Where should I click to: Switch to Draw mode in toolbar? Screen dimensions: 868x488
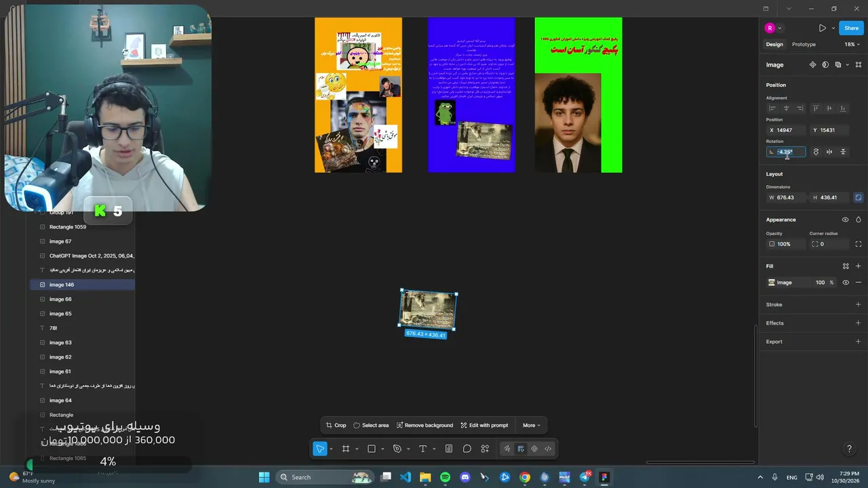507,449
